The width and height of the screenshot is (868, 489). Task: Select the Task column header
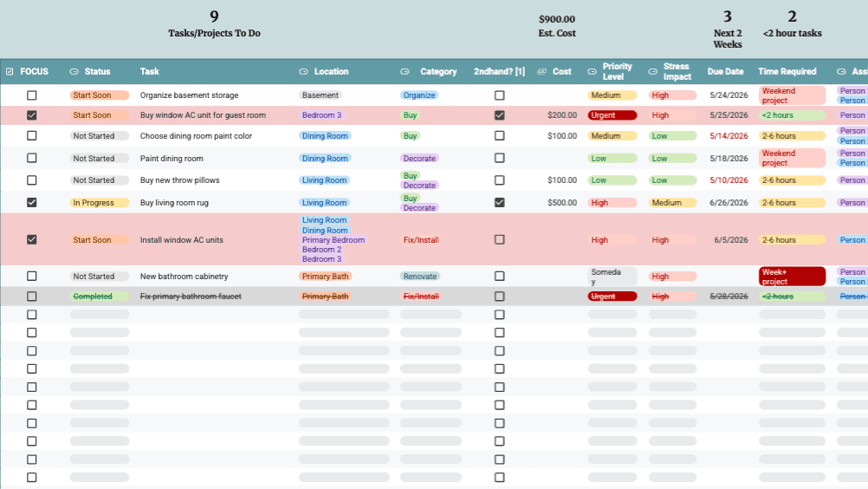pos(150,71)
